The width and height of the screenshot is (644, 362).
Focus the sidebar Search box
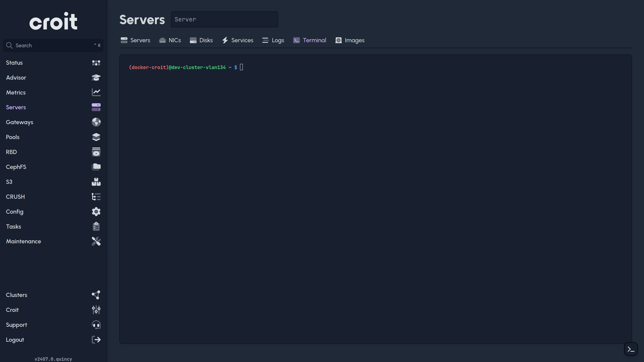pyautogui.click(x=53, y=45)
